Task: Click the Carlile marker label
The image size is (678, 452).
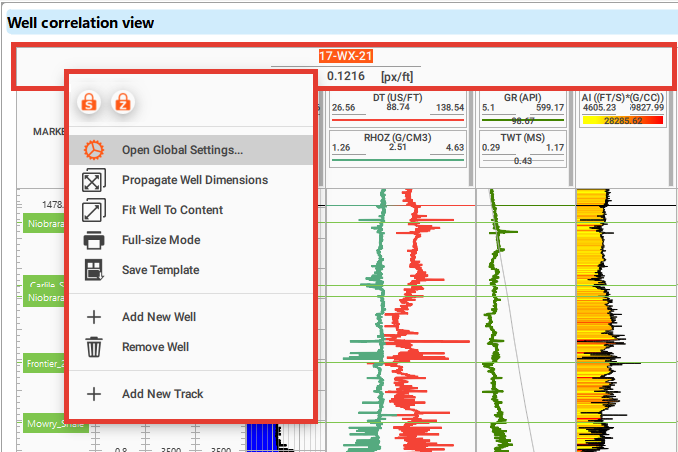Action: click(x=45, y=283)
